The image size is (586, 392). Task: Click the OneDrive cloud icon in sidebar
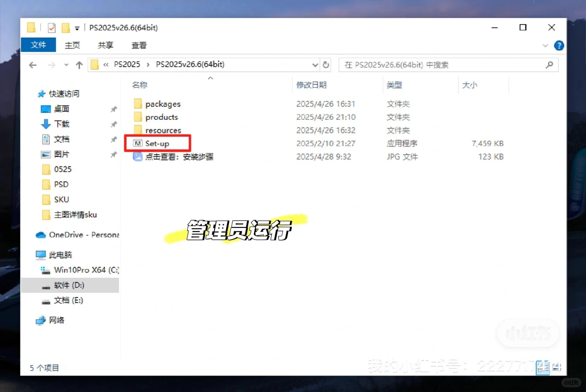tap(41, 234)
